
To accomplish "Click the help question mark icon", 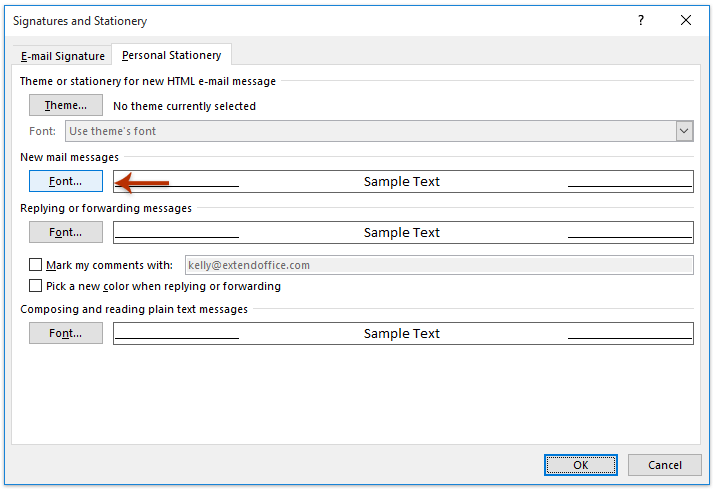I will [x=641, y=20].
